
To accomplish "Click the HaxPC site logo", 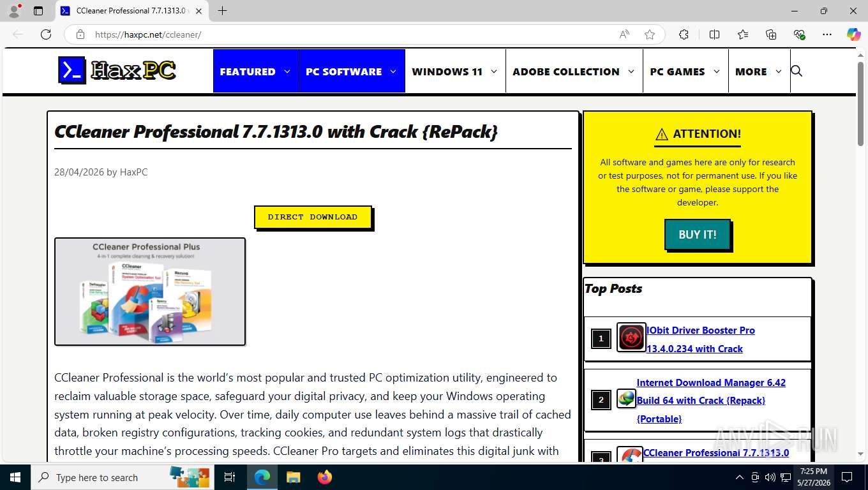I will (117, 70).
